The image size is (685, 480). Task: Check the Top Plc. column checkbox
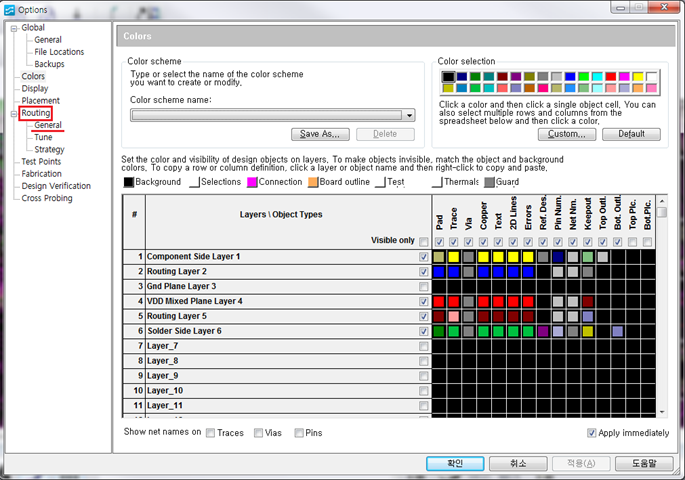pyautogui.click(x=632, y=242)
